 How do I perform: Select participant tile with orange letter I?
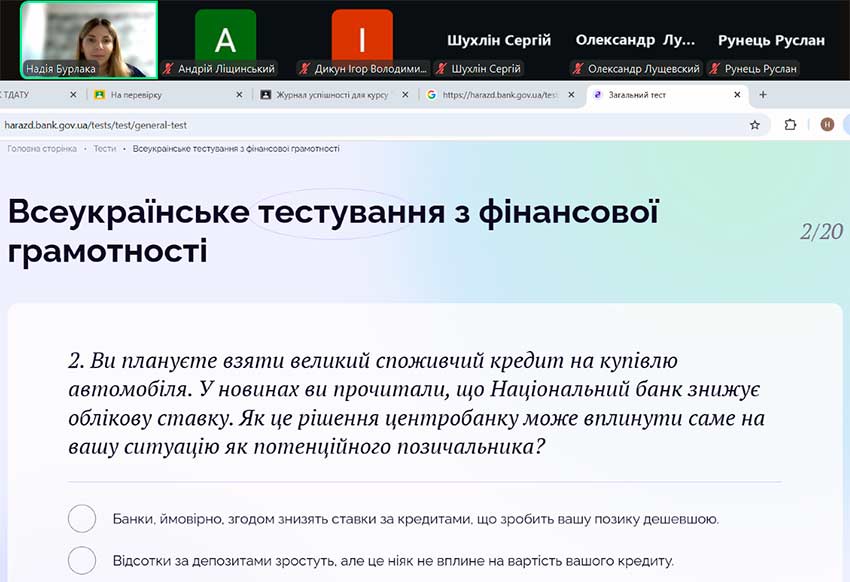(362, 40)
